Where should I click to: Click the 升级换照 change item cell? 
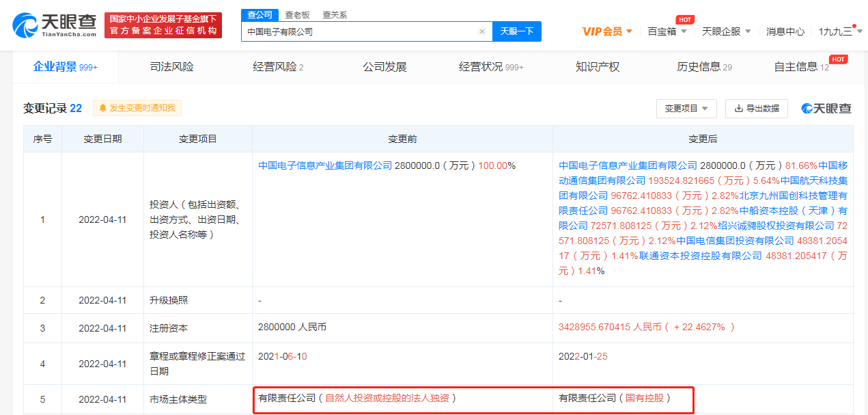coord(198,300)
